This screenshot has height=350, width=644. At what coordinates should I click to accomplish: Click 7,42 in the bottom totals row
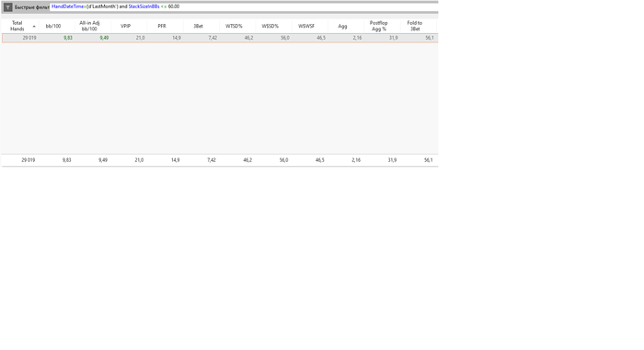pos(211,160)
